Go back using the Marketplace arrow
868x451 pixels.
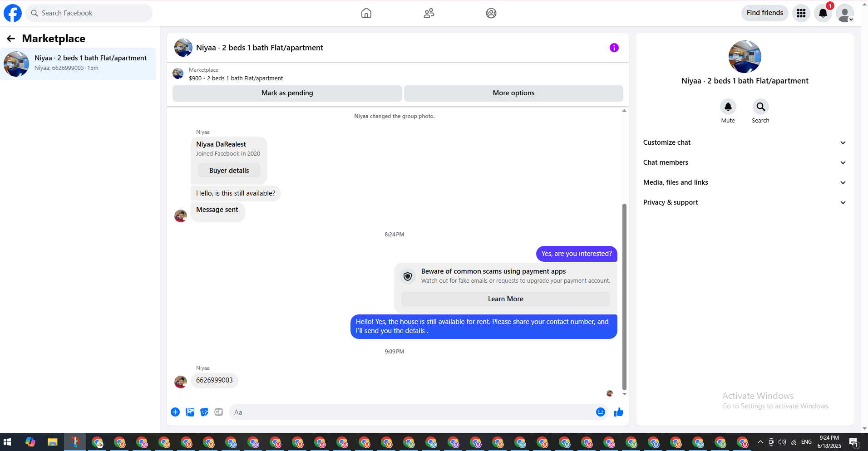pyautogui.click(x=11, y=39)
